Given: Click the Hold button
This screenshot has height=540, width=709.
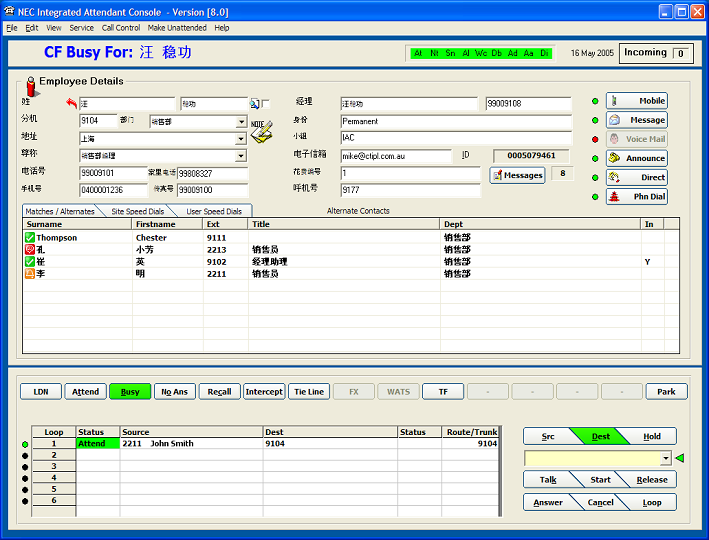Looking at the screenshot, I should click(652, 436).
